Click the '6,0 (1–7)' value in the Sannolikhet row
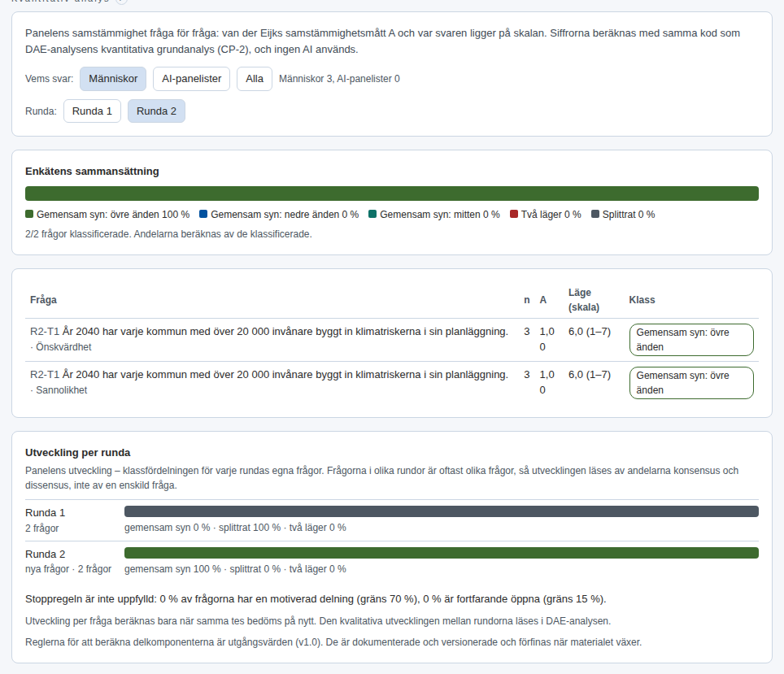 click(590, 375)
